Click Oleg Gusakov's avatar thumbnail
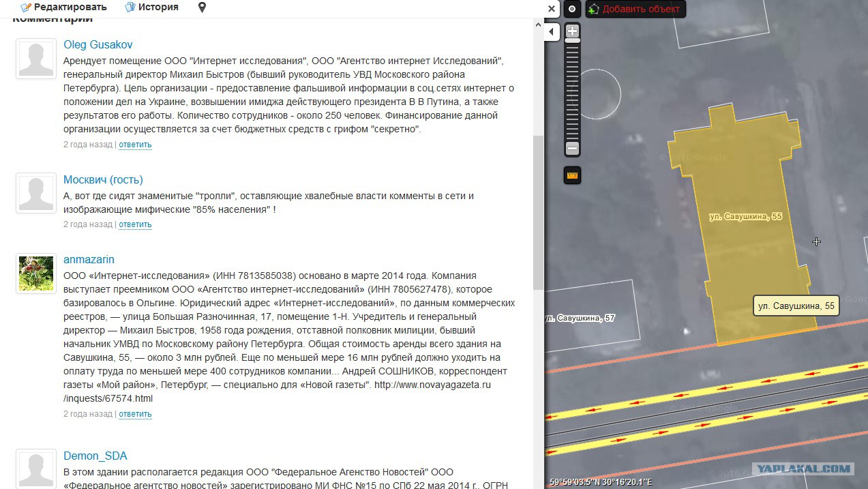The width and height of the screenshot is (868, 489). (36, 59)
